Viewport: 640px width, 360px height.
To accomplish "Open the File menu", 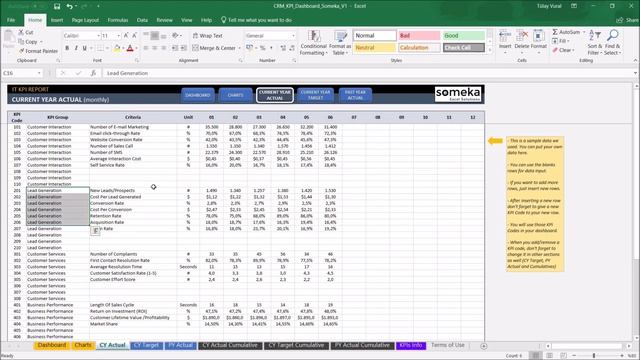I will (x=11, y=20).
